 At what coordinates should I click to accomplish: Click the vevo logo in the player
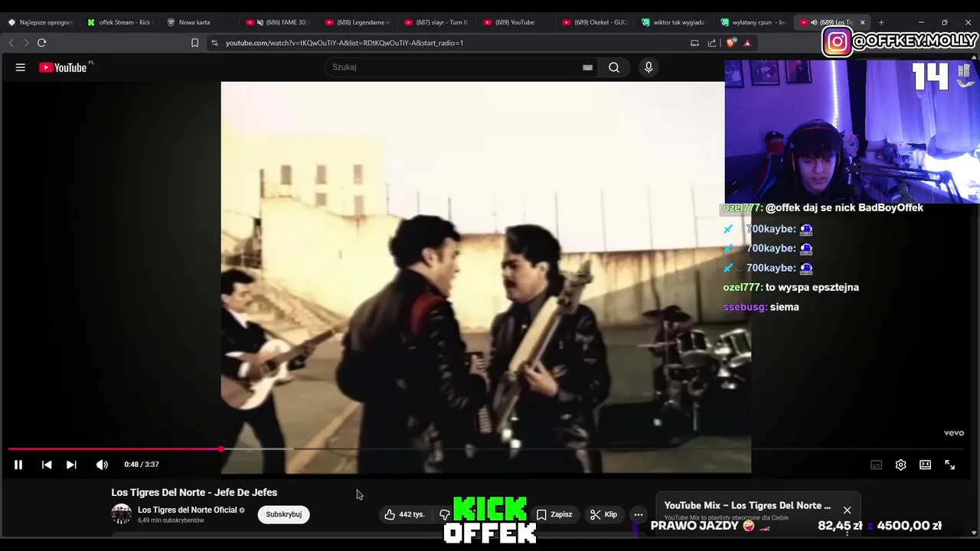pos(954,433)
